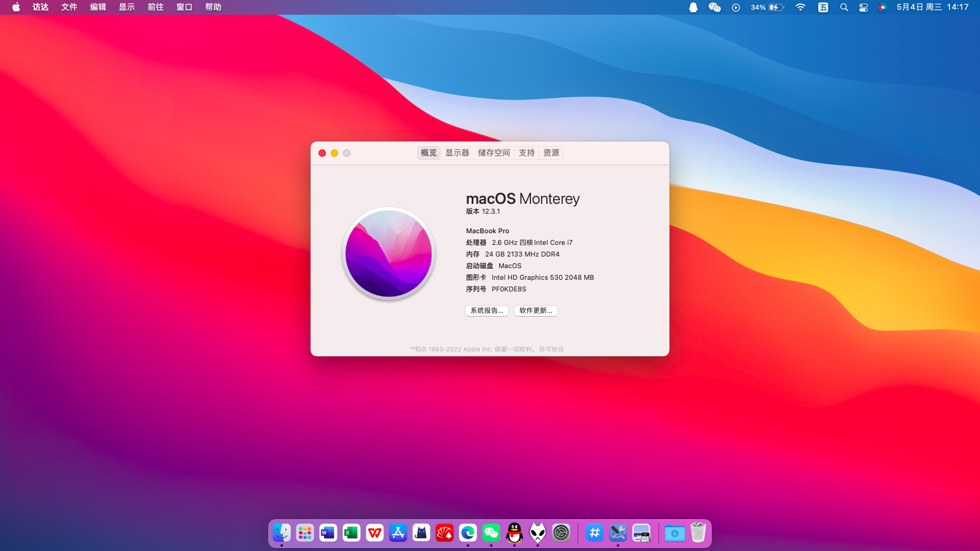Screen dimensions: 980x551
Task: Open the 帮助 menu
Action: [213, 7]
